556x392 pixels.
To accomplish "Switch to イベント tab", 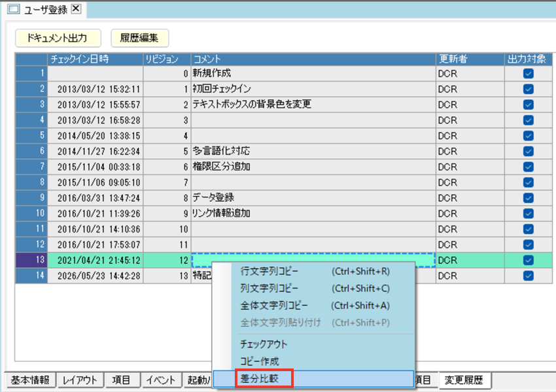I will pyautogui.click(x=161, y=380).
